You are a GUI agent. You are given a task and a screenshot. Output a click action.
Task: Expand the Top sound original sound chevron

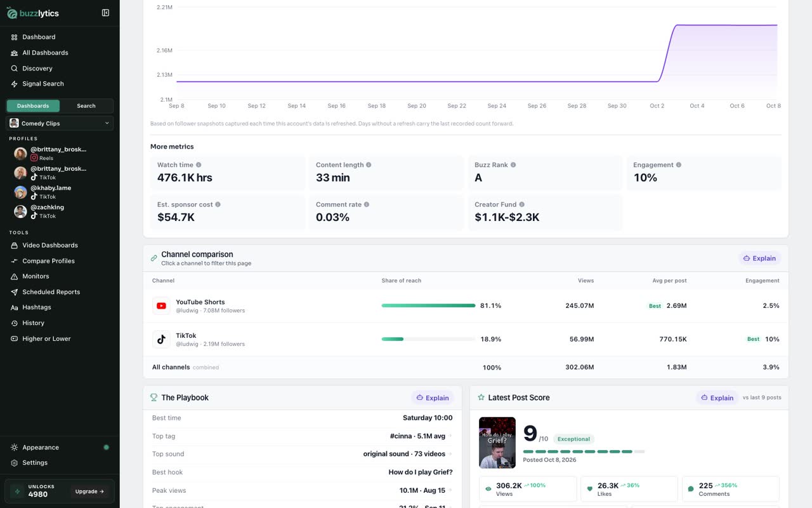tap(450, 454)
